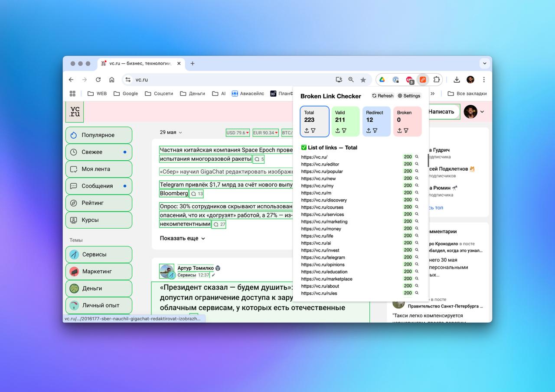Open Свежее in the sidebar
555x392 pixels.
pyautogui.click(x=99, y=152)
